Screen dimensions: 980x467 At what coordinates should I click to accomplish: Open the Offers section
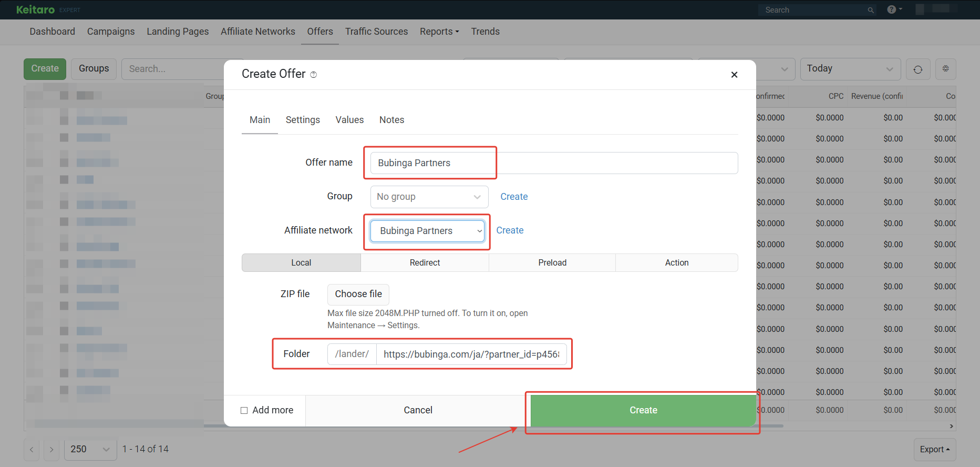point(320,32)
